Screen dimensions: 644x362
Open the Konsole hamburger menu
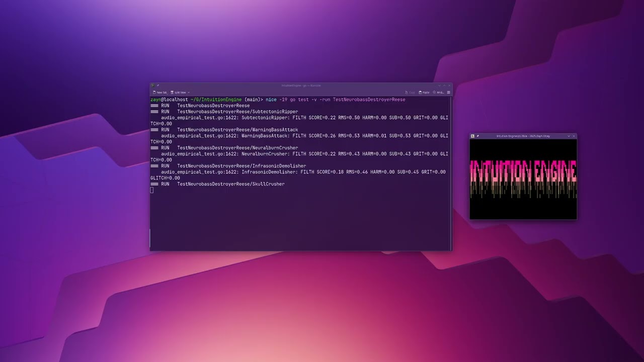coord(448,93)
